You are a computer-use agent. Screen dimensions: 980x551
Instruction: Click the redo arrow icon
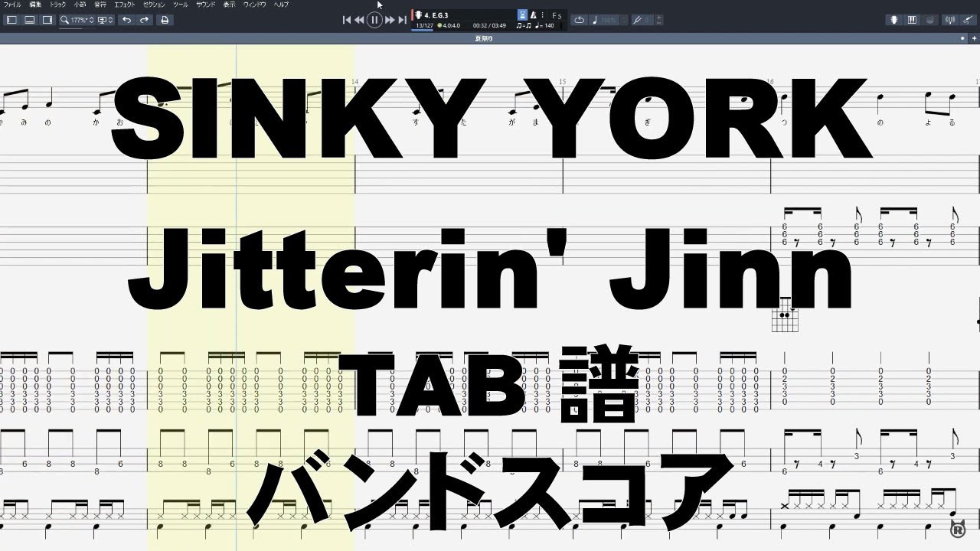144,20
